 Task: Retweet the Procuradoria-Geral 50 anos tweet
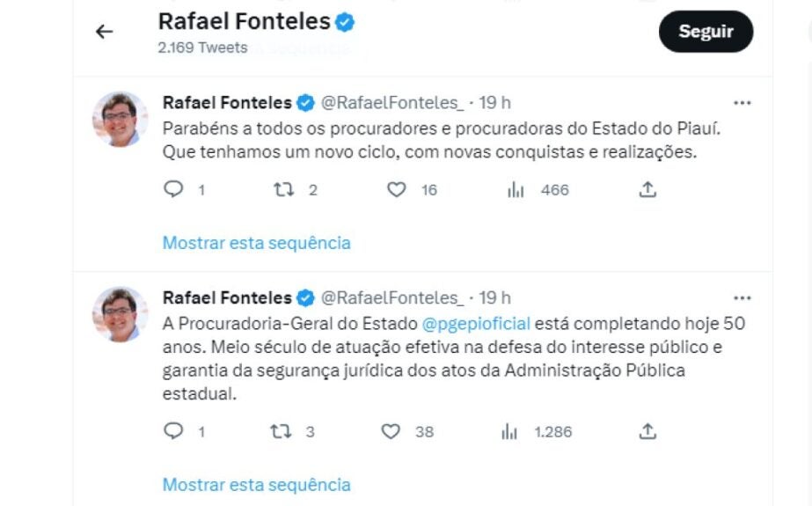282,431
